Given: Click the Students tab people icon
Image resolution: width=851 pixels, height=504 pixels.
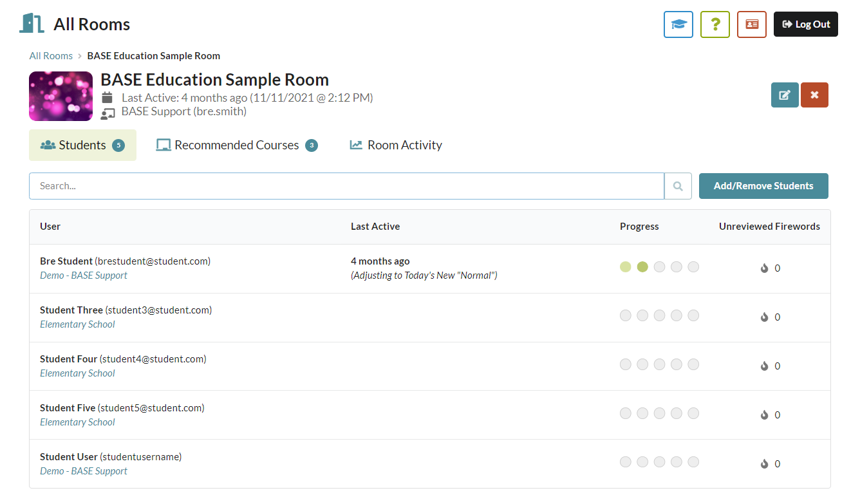Looking at the screenshot, I should tap(48, 145).
